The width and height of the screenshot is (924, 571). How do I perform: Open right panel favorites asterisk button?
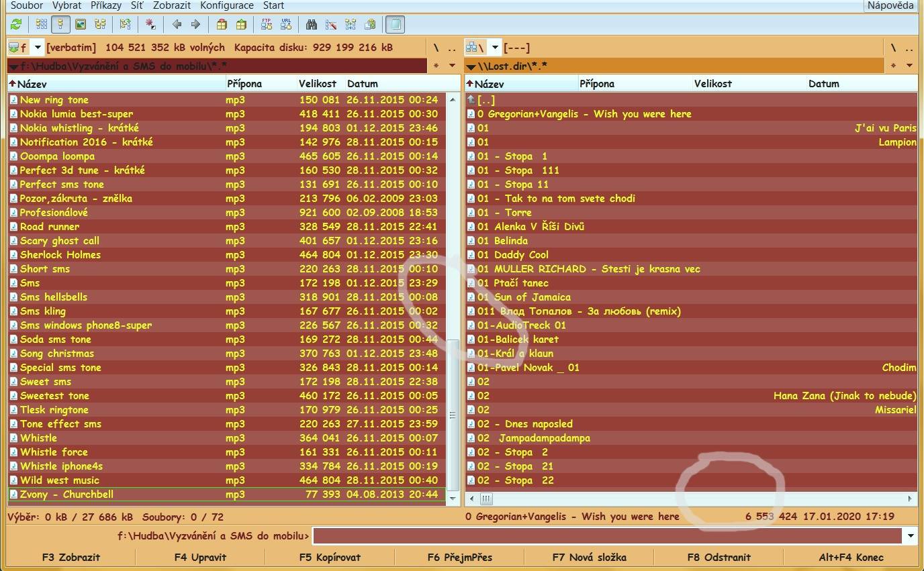(x=893, y=66)
